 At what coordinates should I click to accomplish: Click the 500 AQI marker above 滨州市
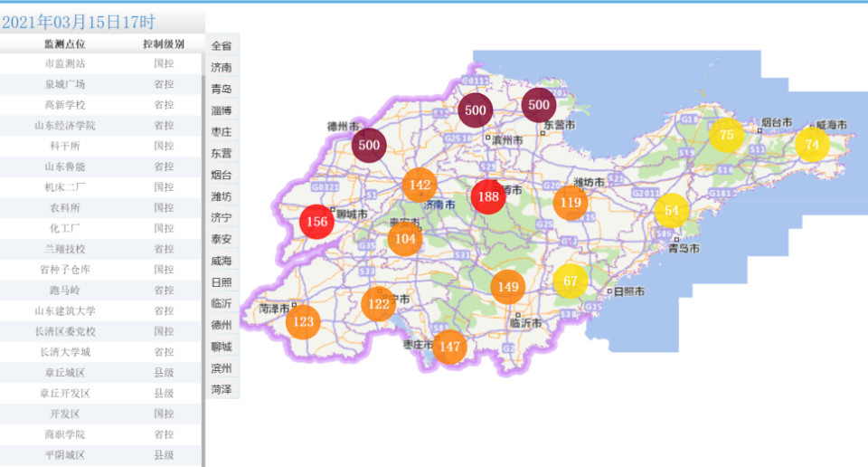(476, 110)
